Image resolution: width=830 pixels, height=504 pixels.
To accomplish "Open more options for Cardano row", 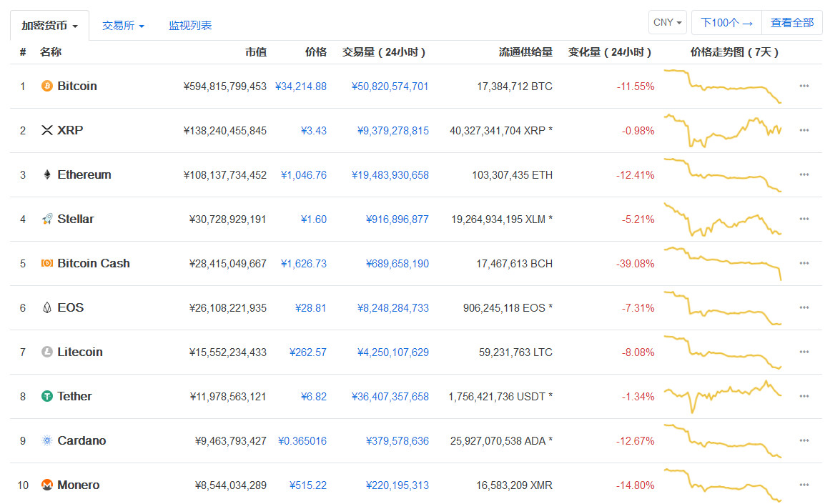I will click(804, 440).
